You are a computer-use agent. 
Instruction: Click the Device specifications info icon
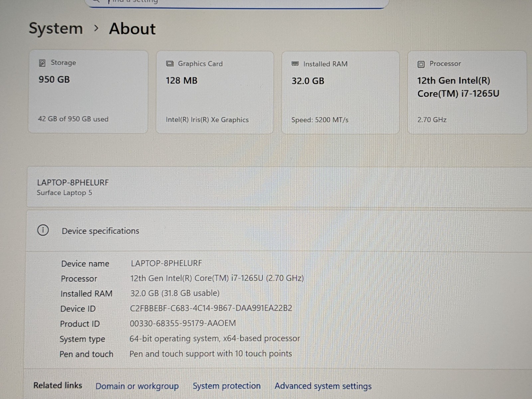tap(43, 230)
